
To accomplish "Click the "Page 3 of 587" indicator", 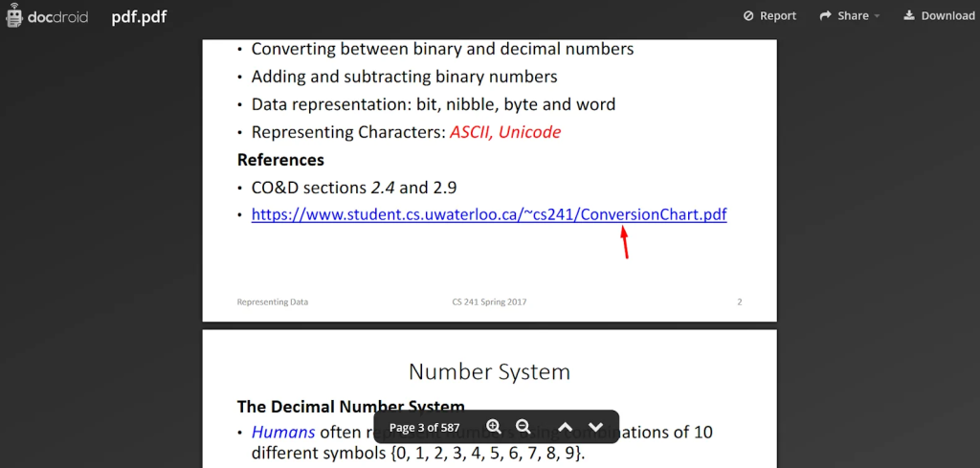I will pyautogui.click(x=424, y=427).
